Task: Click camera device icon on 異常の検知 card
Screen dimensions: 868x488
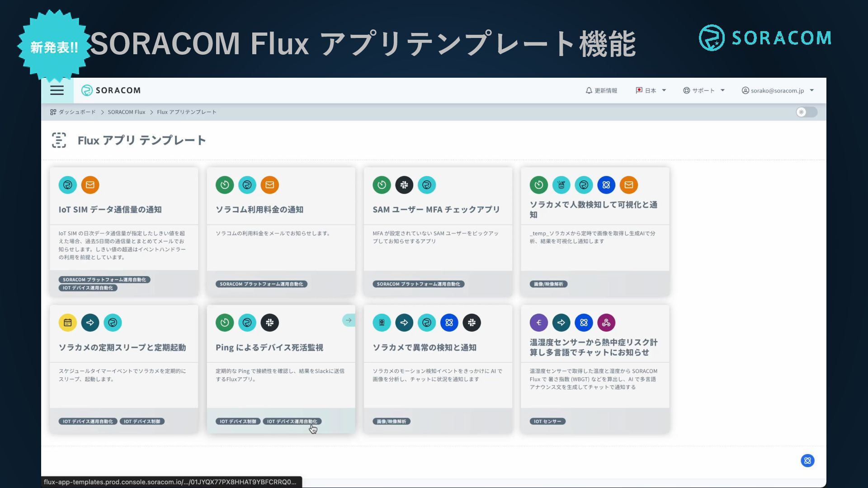Action: [382, 323]
